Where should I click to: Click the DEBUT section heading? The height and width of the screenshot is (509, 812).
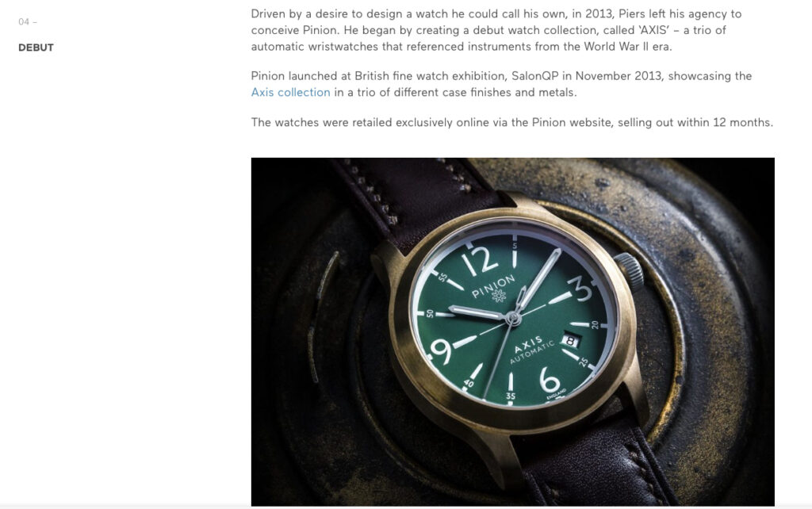point(36,48)
